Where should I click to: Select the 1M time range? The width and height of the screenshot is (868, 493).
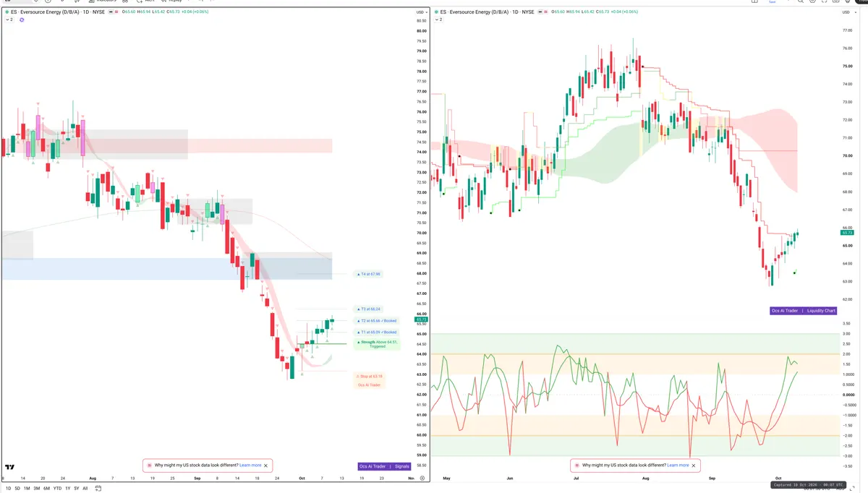[x=27, y=488]
